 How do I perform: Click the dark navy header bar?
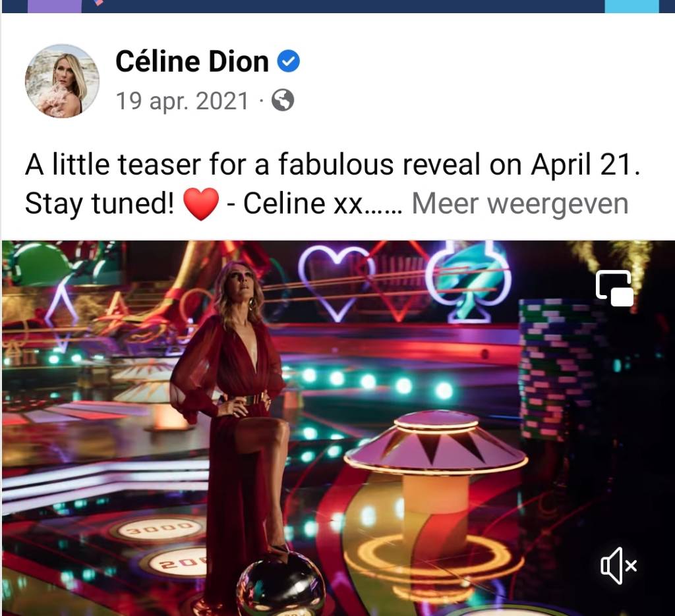coord(343,6)
